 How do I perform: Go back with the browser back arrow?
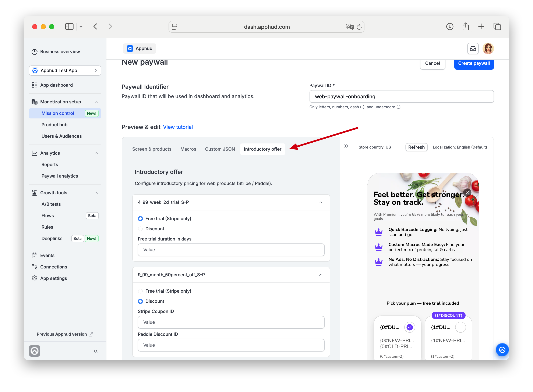tap(95, 26)
